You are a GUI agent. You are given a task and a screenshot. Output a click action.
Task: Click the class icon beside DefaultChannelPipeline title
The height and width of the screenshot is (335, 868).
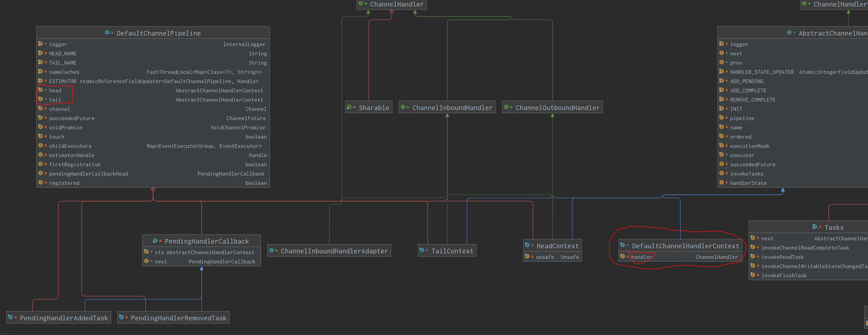coord(107,33)
